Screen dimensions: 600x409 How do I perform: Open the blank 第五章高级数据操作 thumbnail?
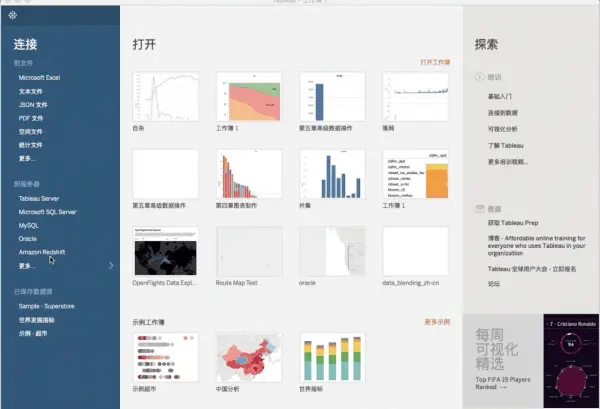pos(166,174)
